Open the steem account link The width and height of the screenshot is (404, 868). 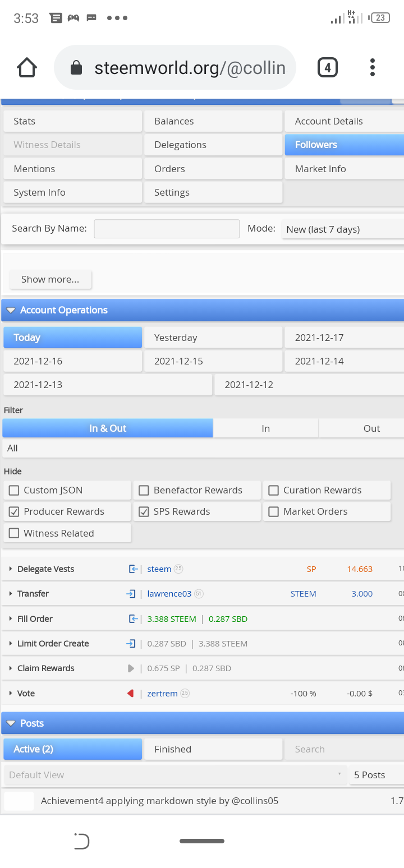point(159,569)
